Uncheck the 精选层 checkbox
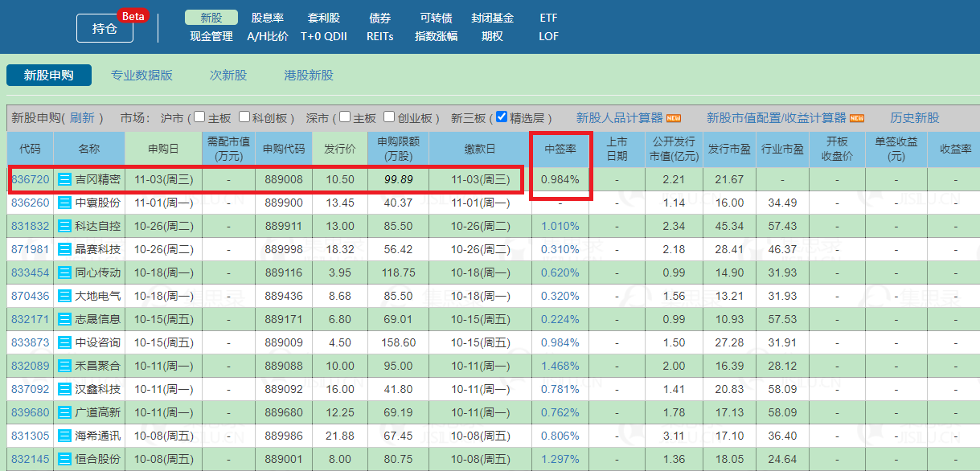 coord(502,117)
